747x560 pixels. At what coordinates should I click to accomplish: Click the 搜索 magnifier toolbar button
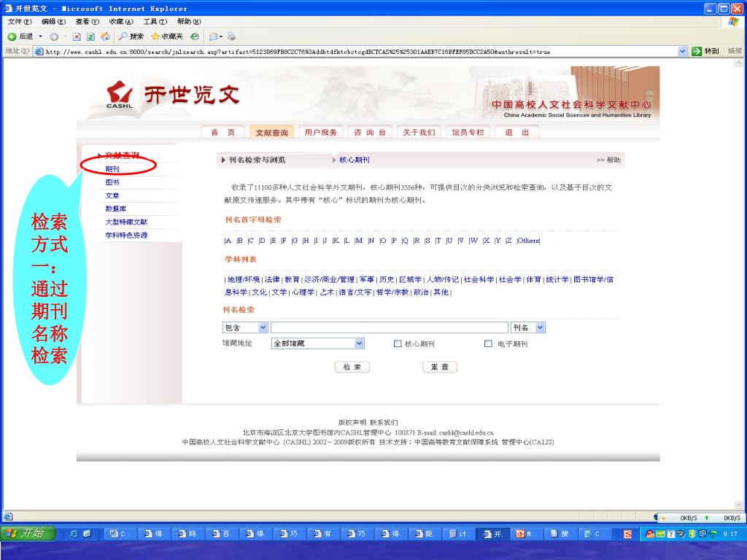(131, 36)
